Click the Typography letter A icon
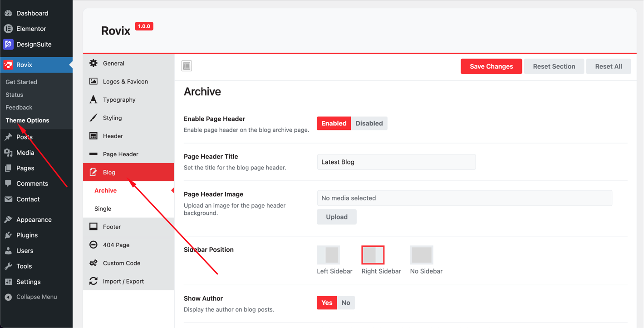This screenshot has height=328, width=644. click(x=93, y=99)
